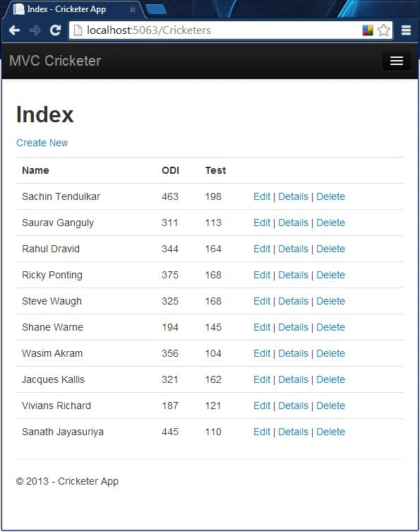Delete the Jacques Kallis entry
Screen dimensions: 420x532
[x=330, y=379]
